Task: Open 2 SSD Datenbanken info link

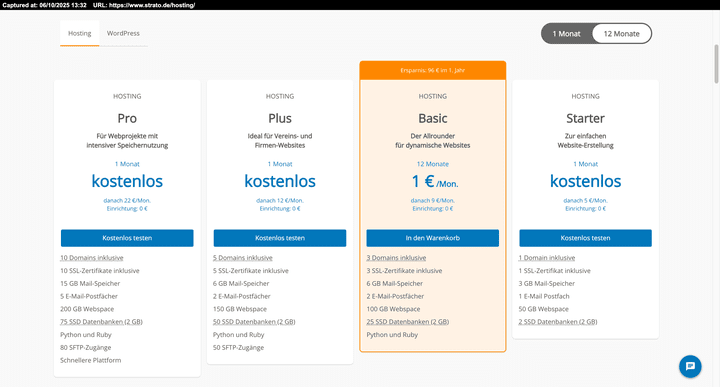Action: (x=558, y=322)
